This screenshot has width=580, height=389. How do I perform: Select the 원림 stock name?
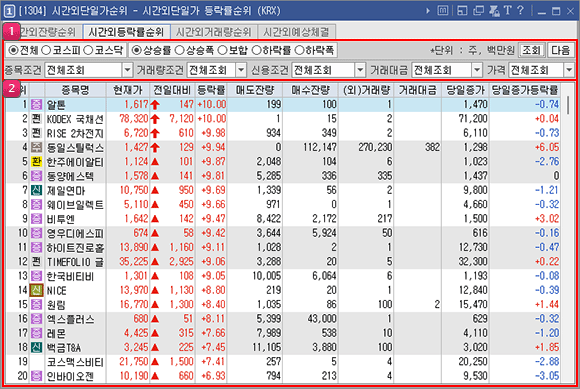(x=56, y=305)
